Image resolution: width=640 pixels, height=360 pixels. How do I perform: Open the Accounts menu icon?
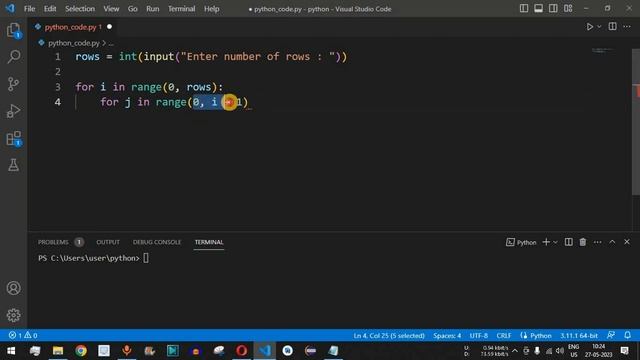13,288
